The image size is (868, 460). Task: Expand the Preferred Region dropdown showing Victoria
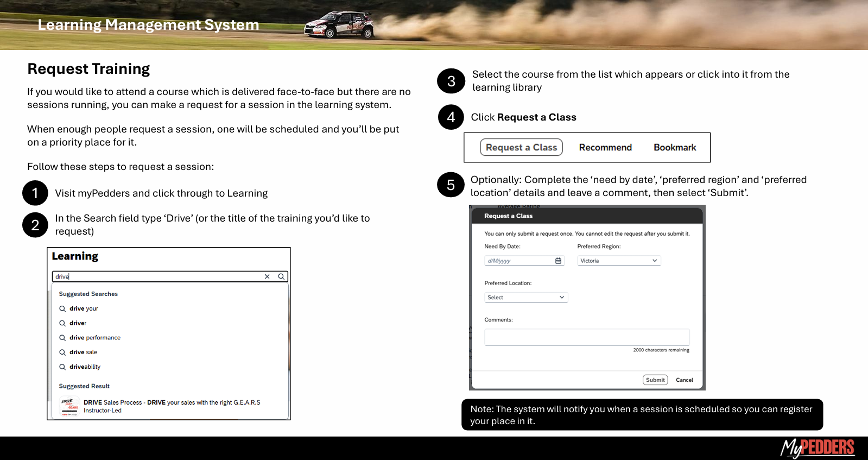[619, 261]
